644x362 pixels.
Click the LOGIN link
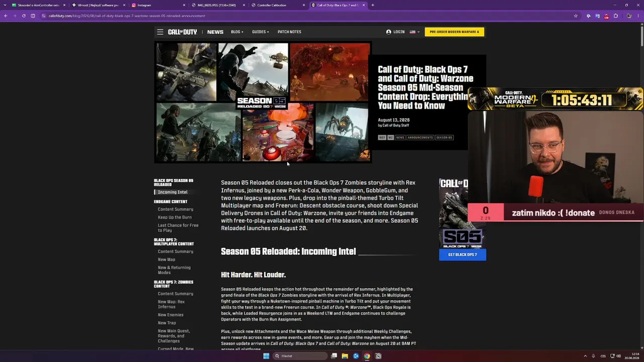(399, 32)
